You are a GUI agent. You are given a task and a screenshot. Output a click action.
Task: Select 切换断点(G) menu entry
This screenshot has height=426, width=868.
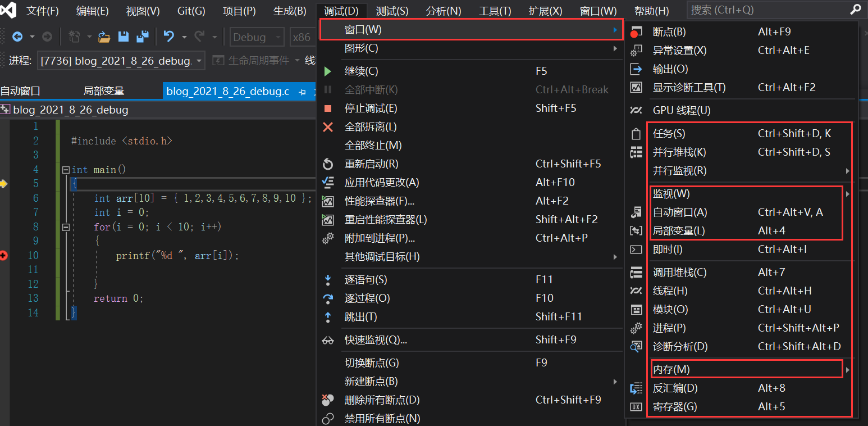471,363
